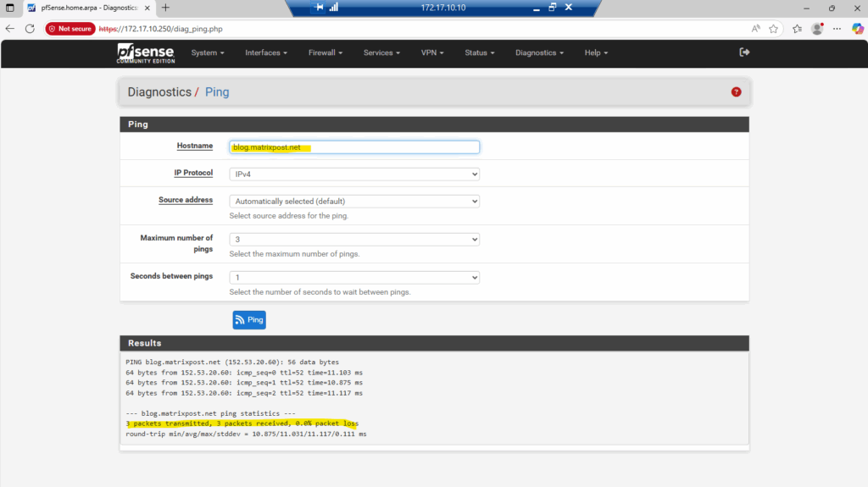Expand the IP Protocol dropdown
Screen dimensions: 868x487
pyautogui.click(x=354, y=174)
